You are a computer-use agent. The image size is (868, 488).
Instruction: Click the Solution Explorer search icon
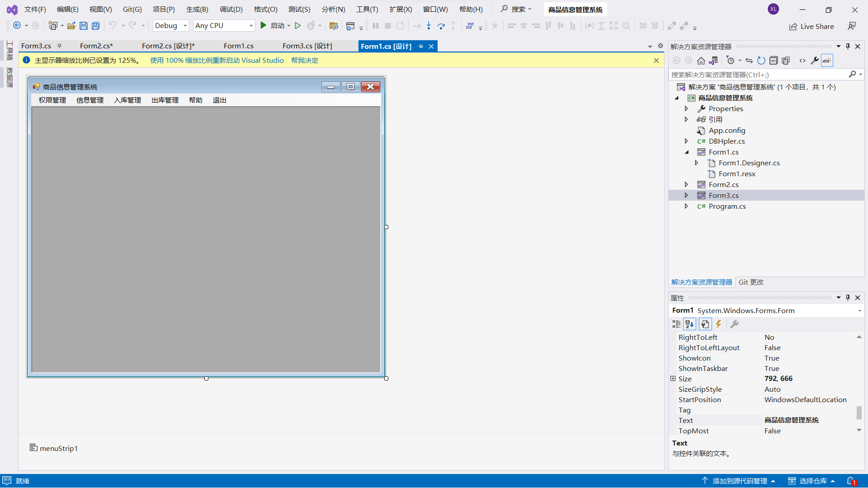pyautogui.click(x=854, y=75)
